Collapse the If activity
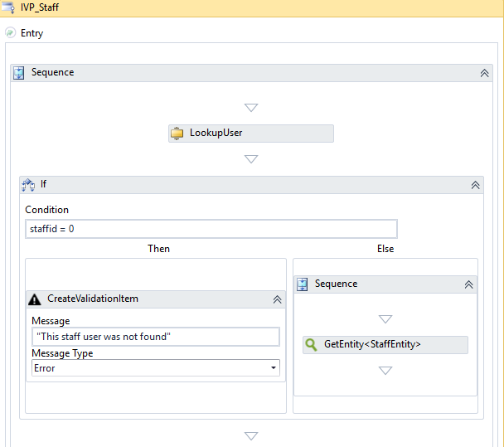 pos(475,185)
